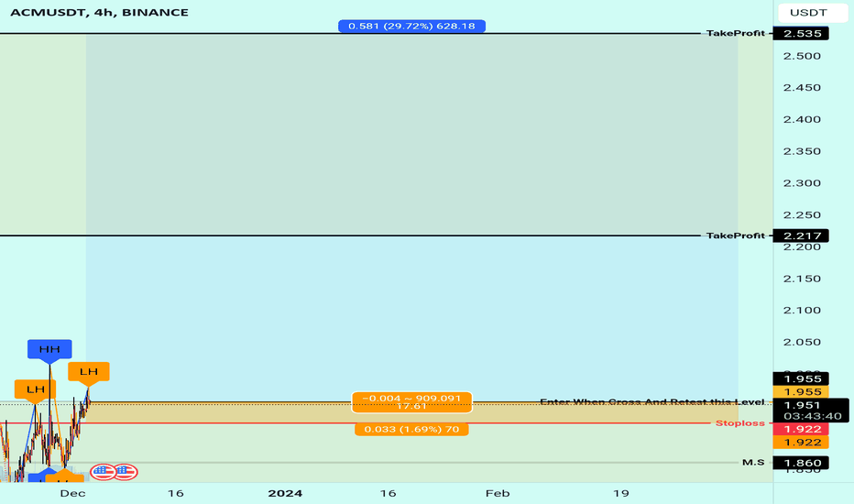Click the 03:43:40 bar countdown timer

point(813,416)
